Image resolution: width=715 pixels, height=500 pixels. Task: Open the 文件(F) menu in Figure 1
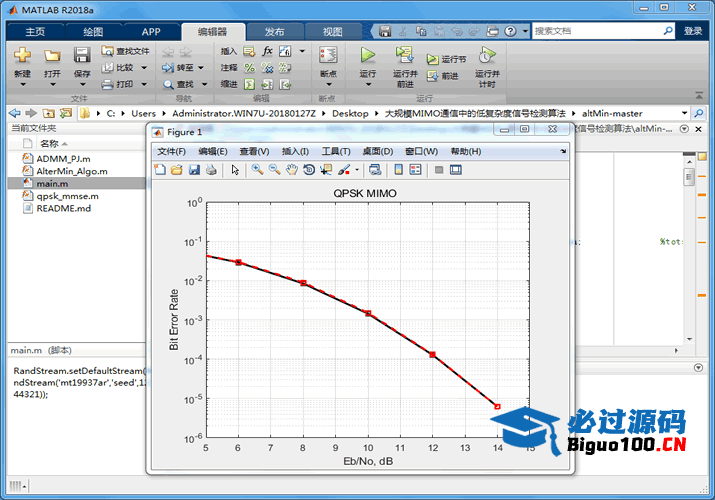171,151
